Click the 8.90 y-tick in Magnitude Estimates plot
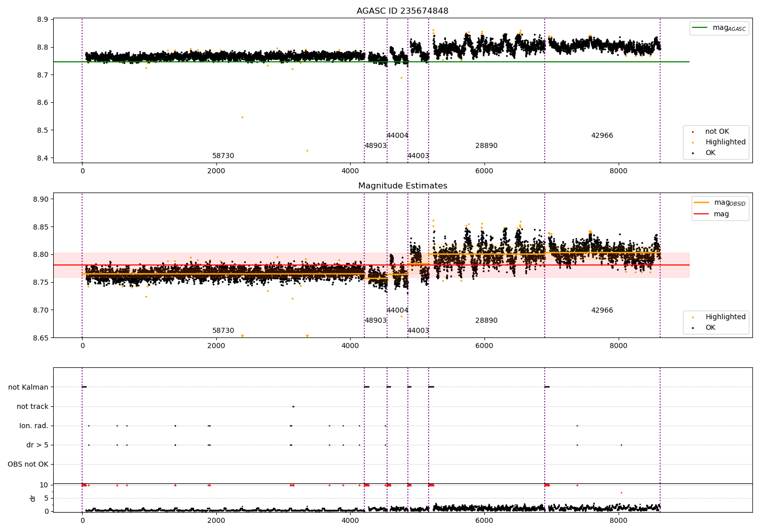 pos(41,199)
